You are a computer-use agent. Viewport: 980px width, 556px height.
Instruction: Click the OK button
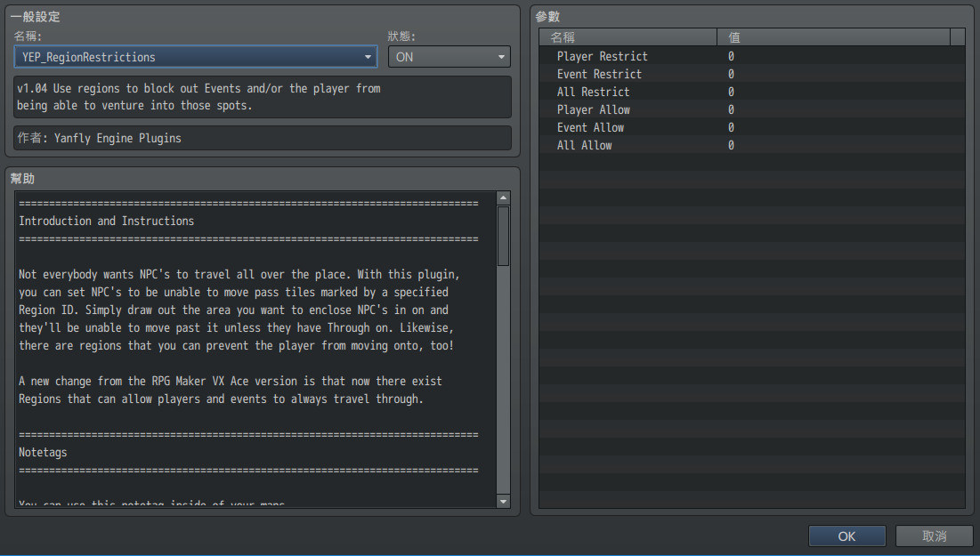pyautogui.click(x=846, y=536)
